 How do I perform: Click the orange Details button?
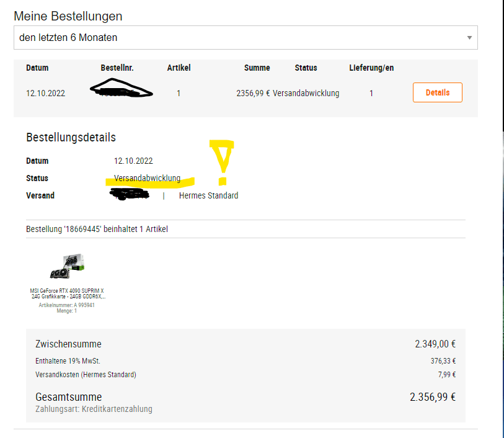(437, 92)
